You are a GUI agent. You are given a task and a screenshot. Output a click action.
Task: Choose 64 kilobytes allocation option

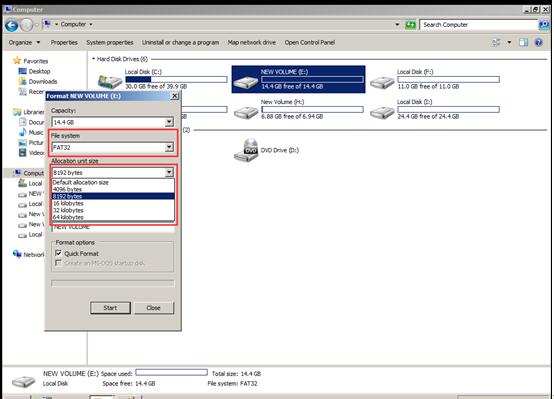[113, 217]
